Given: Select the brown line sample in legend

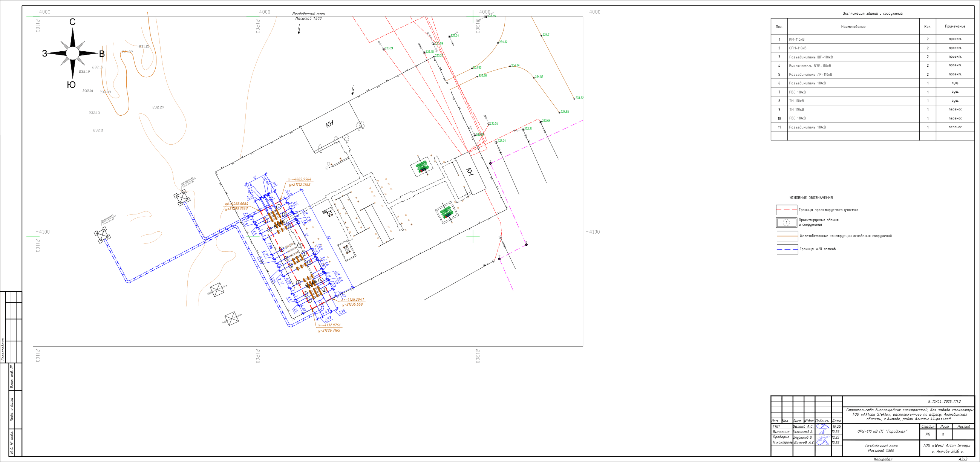Looking at the screenshot, I should [x=787, y=236].
